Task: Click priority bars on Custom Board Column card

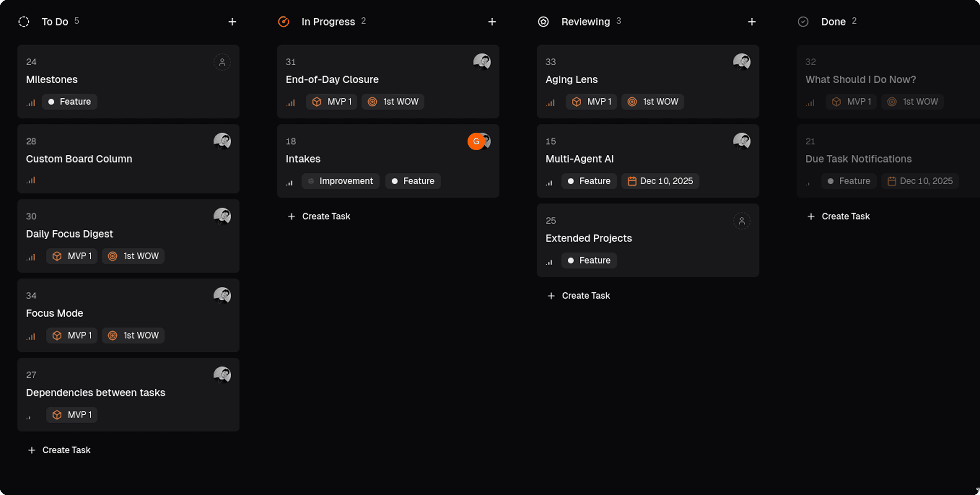Action: point(31,180)
